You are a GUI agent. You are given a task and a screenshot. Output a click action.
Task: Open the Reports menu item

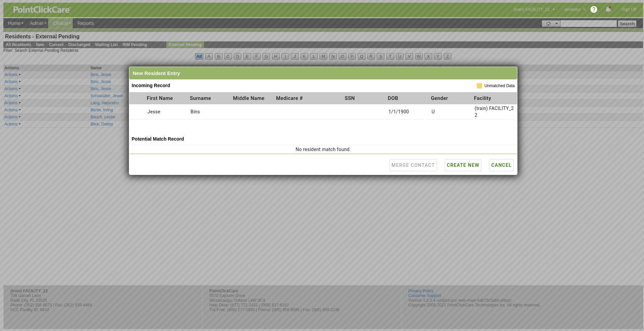[86, 23]
